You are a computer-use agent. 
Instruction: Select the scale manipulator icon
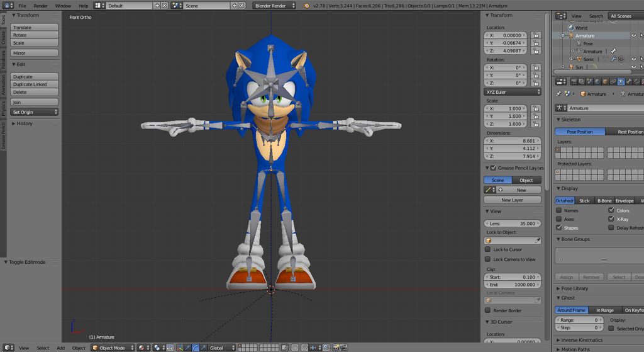click(204, 348)
